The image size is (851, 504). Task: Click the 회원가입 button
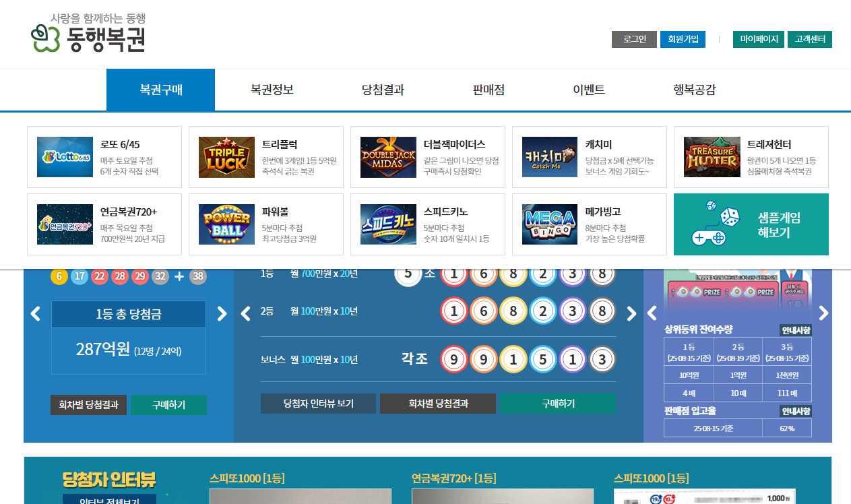[x=683, y=39]
